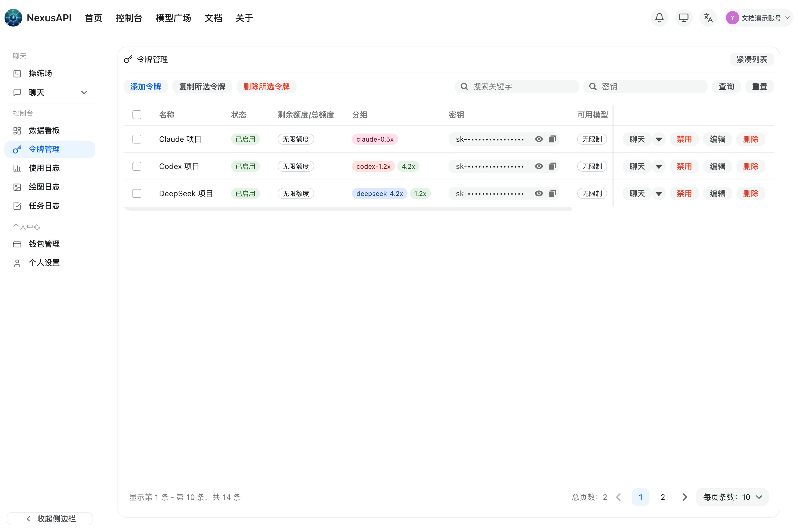Tick the select-all checkbox in the table header
The height and width of the screenshot is (532, 798).
tap(137, 115)
